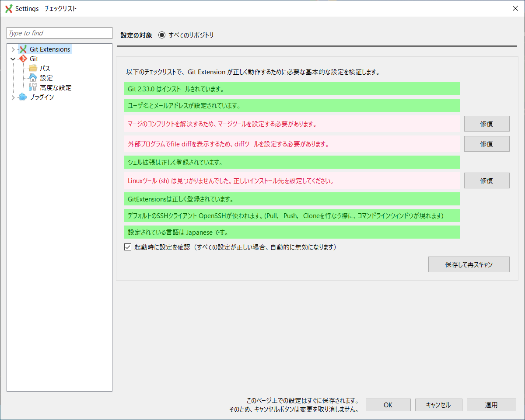Click the Git 2.33.0 installed status row
Image resolution: width=525 pixels, height=420 pixels.
tap(292, 89)
